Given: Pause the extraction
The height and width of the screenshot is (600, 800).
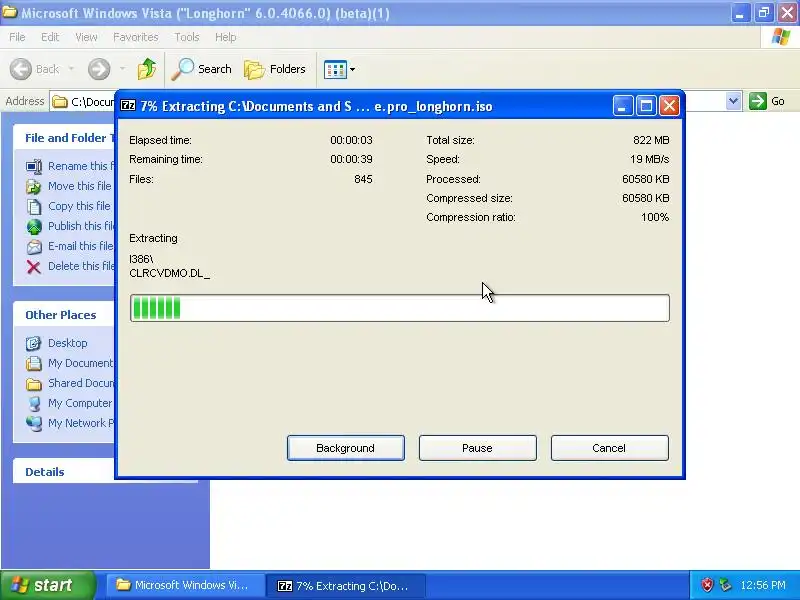Looking at the screenshot, I should (x=478, y=448).
